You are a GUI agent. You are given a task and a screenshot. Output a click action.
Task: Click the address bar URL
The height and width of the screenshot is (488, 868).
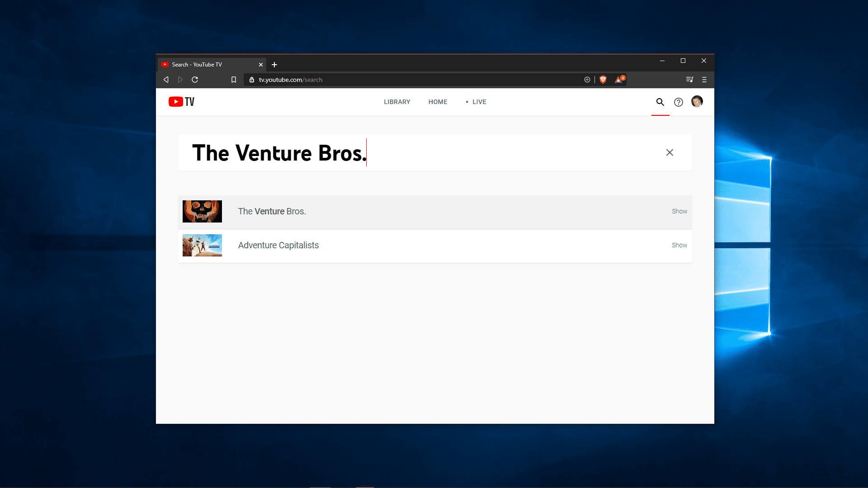coord(290,80)
